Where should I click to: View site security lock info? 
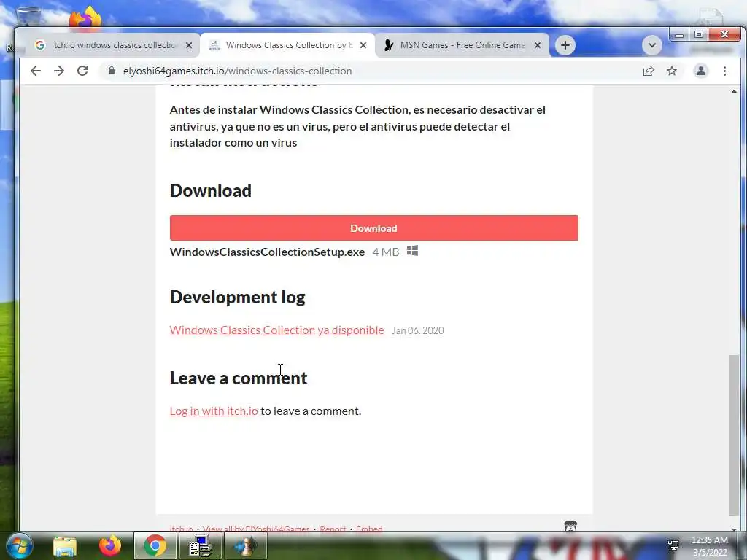(112, 71)
